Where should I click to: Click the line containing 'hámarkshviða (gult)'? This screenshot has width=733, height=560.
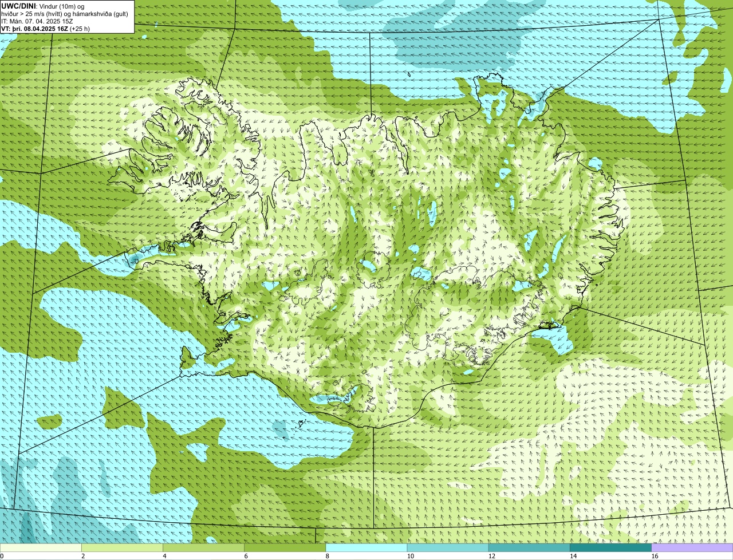click(x=64, y=14)
